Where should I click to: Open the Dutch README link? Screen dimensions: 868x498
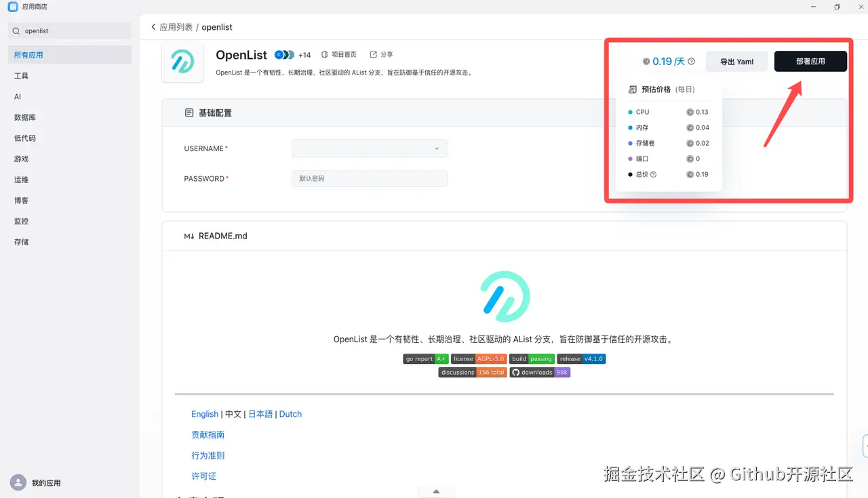point(290,414)
